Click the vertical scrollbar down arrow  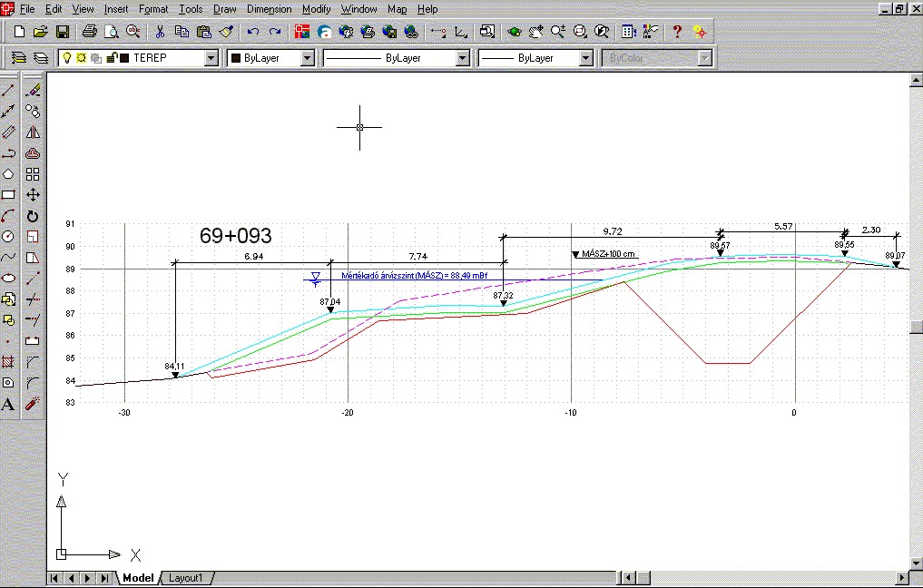(x=916, y=563)
